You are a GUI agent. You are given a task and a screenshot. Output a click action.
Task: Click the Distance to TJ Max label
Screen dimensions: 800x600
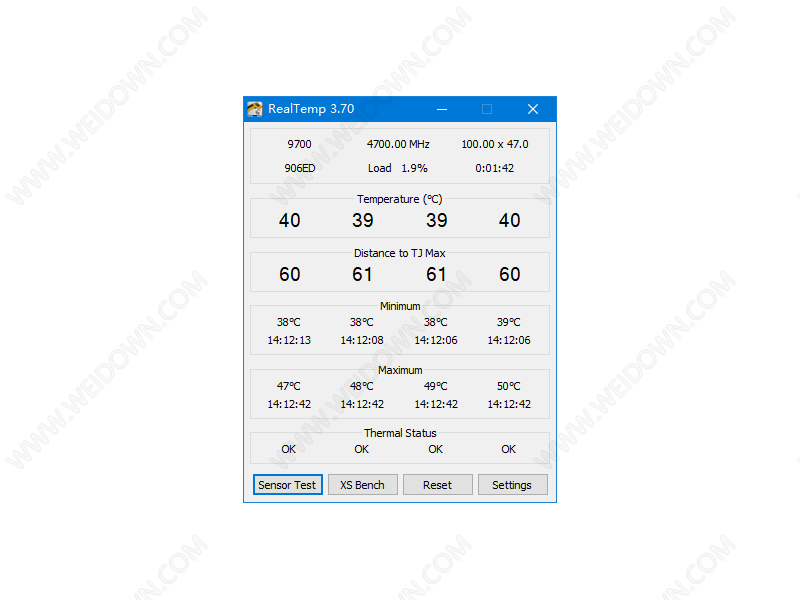click(399, 253)
